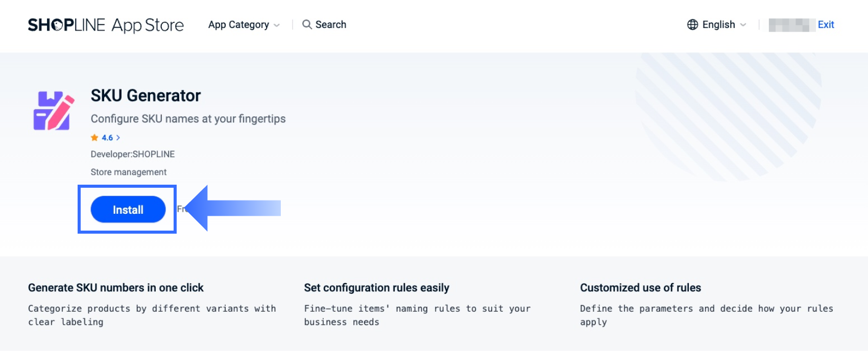Viewport: 868px width, 351px height.
Task: Open the App Category dropdown
Action: coord(244,24)
